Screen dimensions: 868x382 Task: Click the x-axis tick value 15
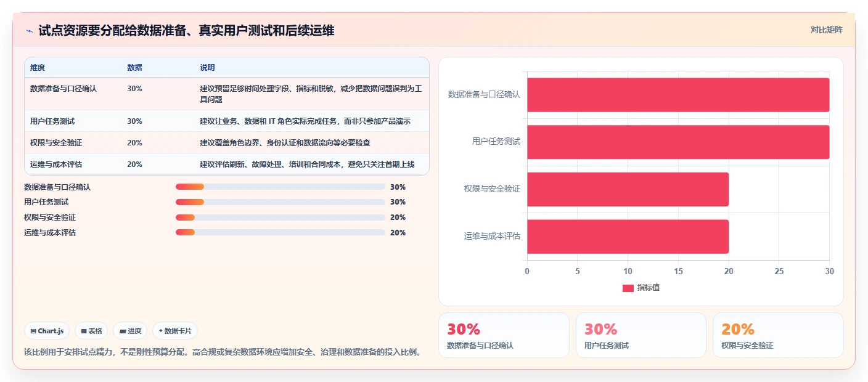tap(678, 271)
